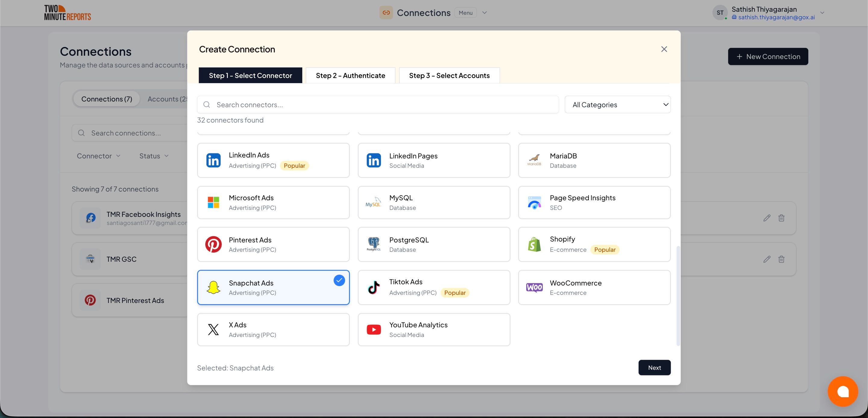Switch to Step 3 – Select Accounts tab

coord(449,76)
